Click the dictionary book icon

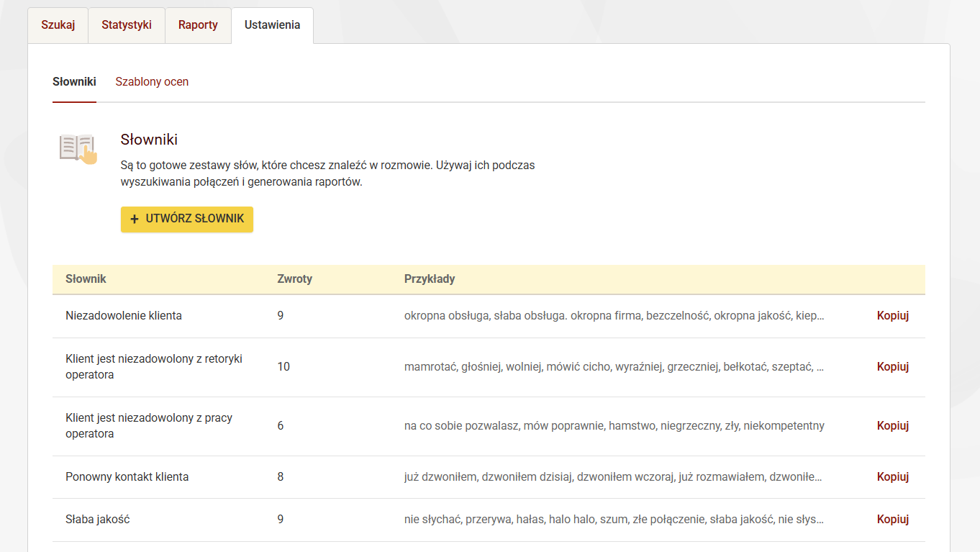coord(78,148)
